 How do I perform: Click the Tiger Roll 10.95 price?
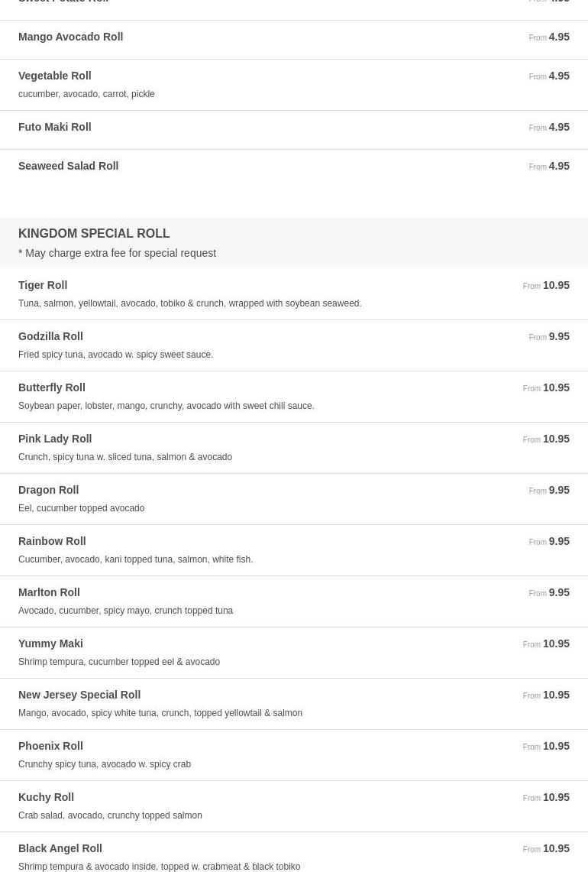(x=555, y=285)
